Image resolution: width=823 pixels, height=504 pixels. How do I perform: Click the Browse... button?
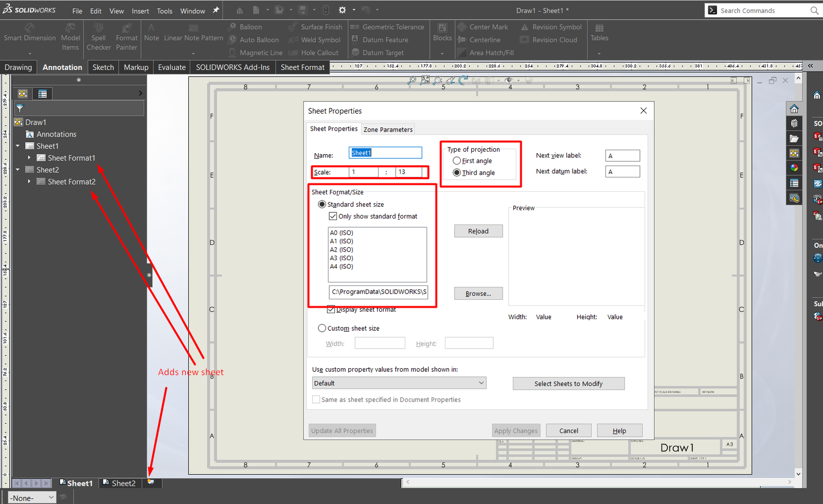tap(478, 294)
